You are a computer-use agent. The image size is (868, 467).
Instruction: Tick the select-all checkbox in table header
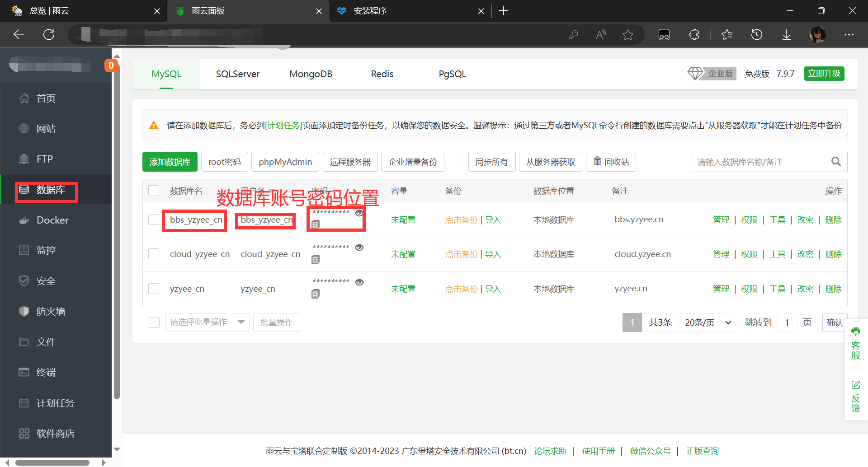pyautogui.click(x=154, y=191)
